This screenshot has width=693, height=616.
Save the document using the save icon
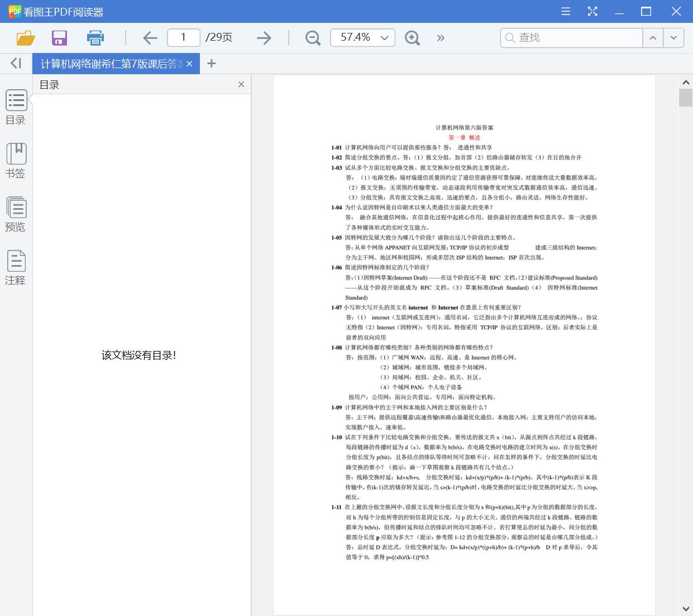[59, 37]
